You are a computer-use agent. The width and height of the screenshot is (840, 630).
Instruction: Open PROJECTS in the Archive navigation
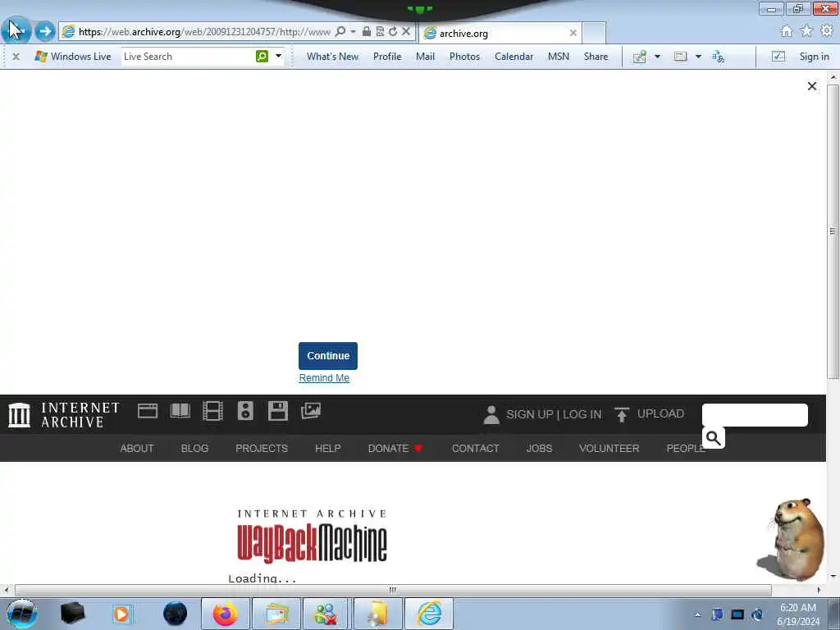(x=262, y=449)
